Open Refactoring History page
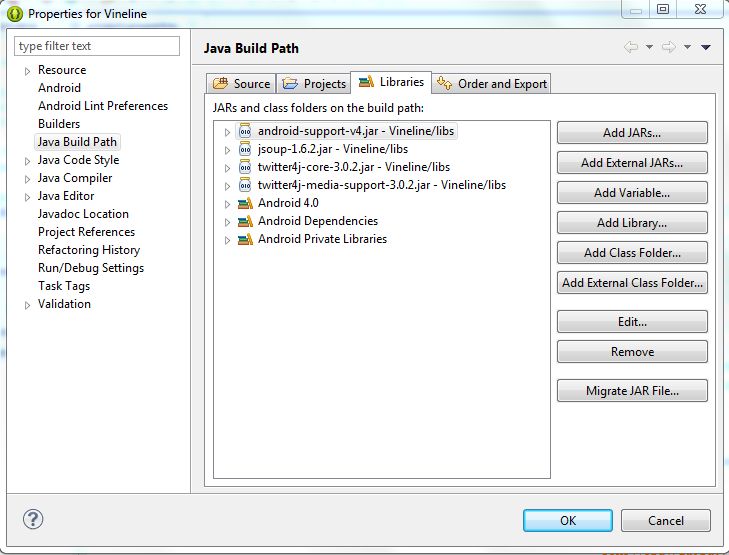The height and width of the screenshot is (555, 729). pyautogui.click(x=89, y=250)
